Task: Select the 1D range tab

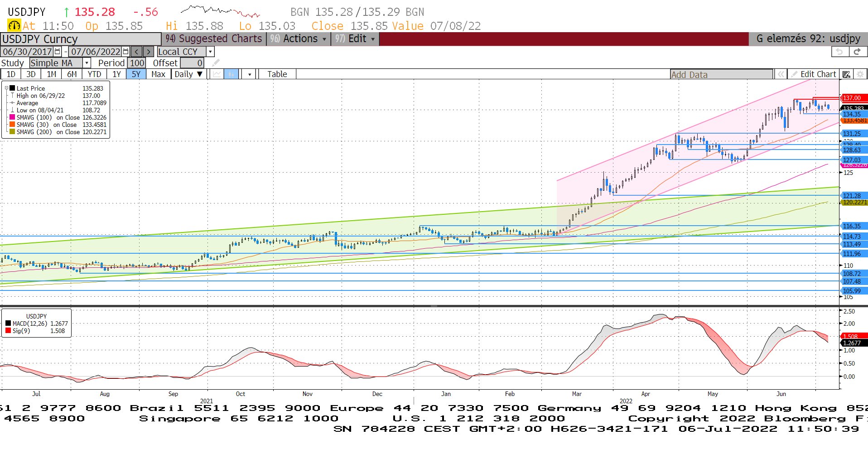Action: (x=11, y=74)
